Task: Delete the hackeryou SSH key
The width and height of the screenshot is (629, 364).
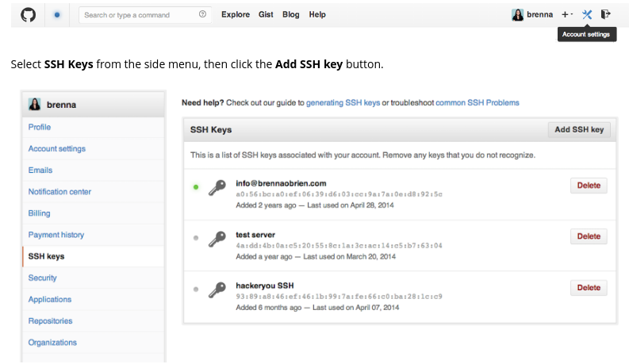Action: tap(589, 288)
